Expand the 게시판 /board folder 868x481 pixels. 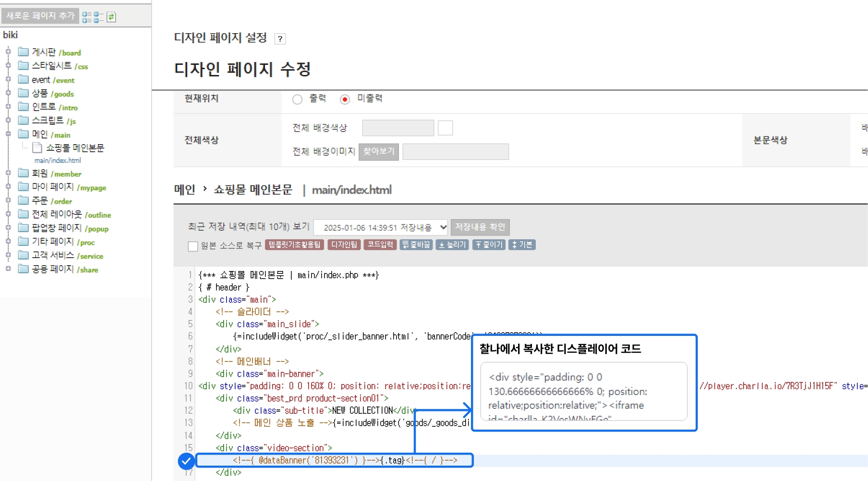click(x=8, y=51)
